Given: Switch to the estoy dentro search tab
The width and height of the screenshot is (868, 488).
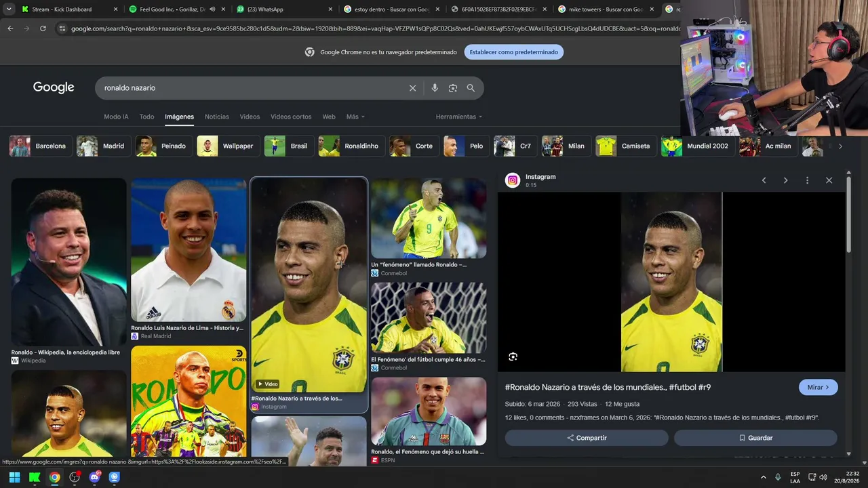Looking at the screenshot, I should point(392,9).
